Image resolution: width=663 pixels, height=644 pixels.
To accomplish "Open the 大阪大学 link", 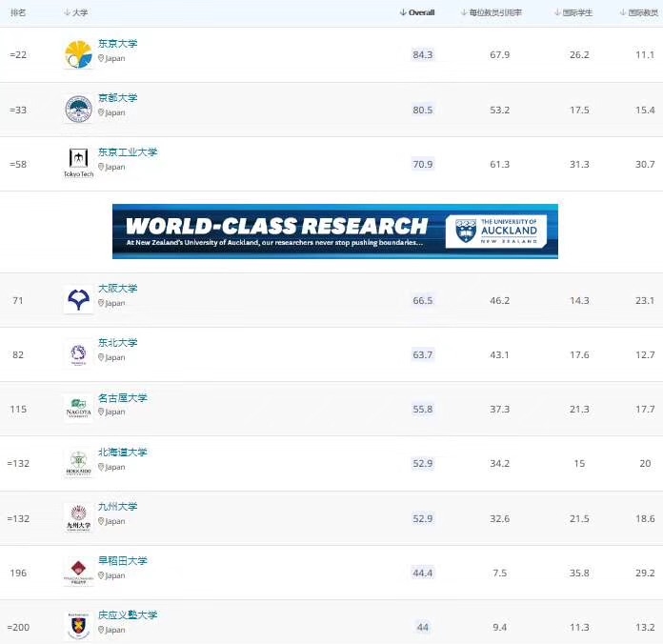I will pos(117,289).
